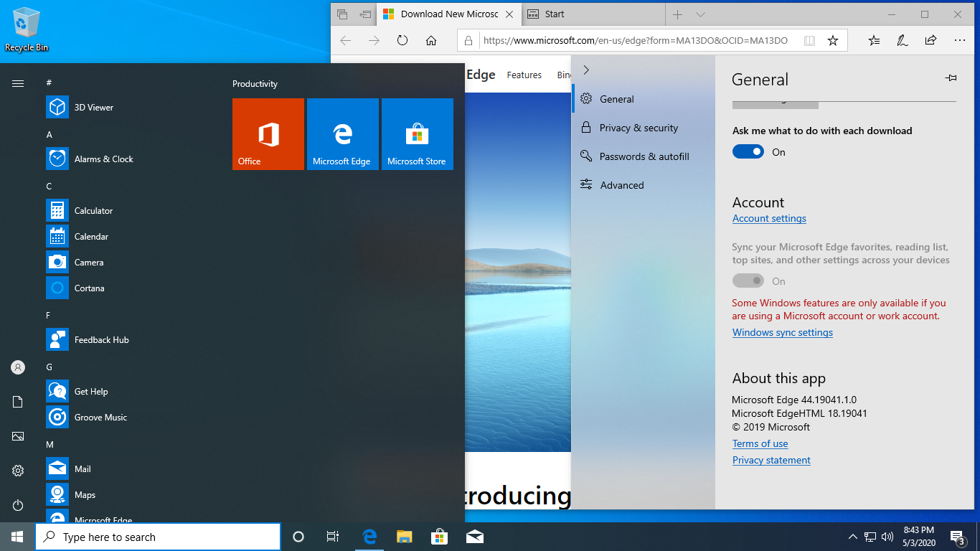The height and width of the screenshot is (551, 980).
Task: Pin the settings pane with pin icon
Action: coord(951,77)
